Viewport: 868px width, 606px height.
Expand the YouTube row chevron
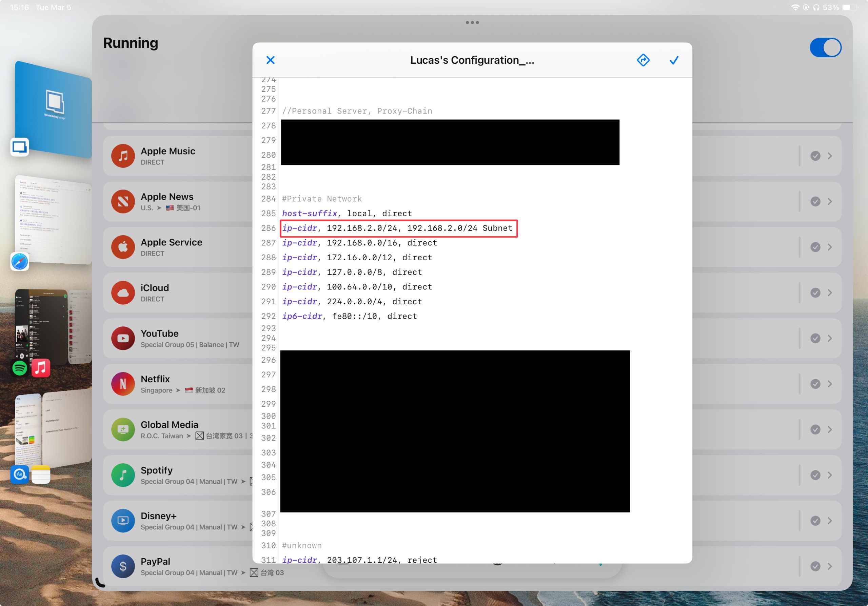point(829,338)
